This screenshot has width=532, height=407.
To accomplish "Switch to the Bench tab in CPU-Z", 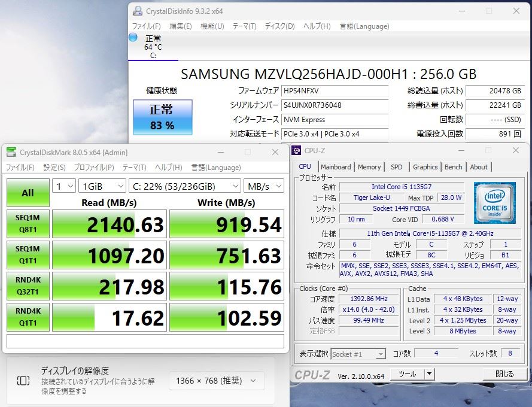I will click(x=453, y=167).
